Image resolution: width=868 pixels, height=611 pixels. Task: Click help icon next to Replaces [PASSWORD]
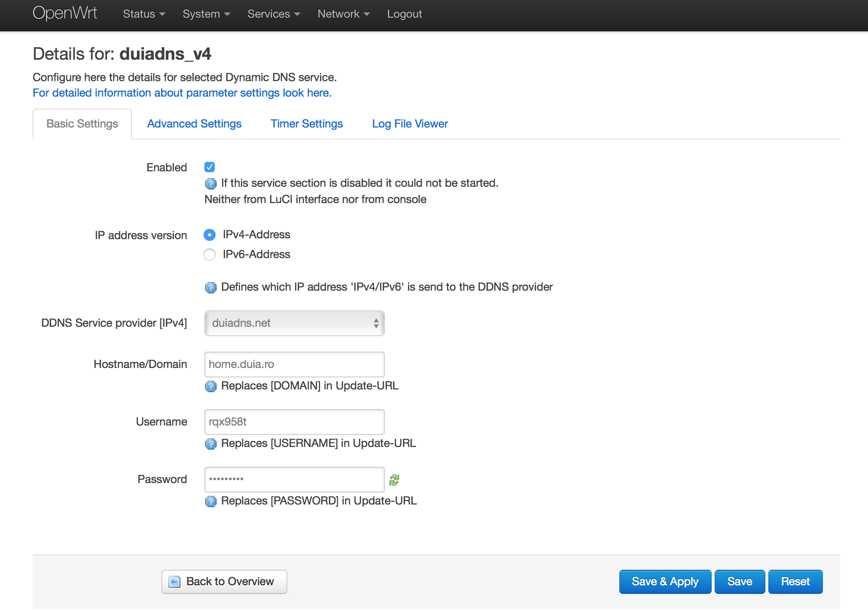point(210,501)
